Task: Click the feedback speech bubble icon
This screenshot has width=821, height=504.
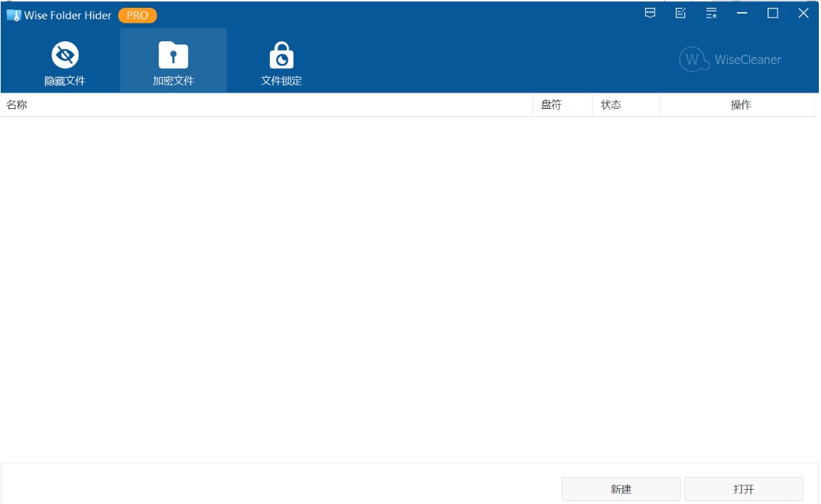Action: pos(650,13)
